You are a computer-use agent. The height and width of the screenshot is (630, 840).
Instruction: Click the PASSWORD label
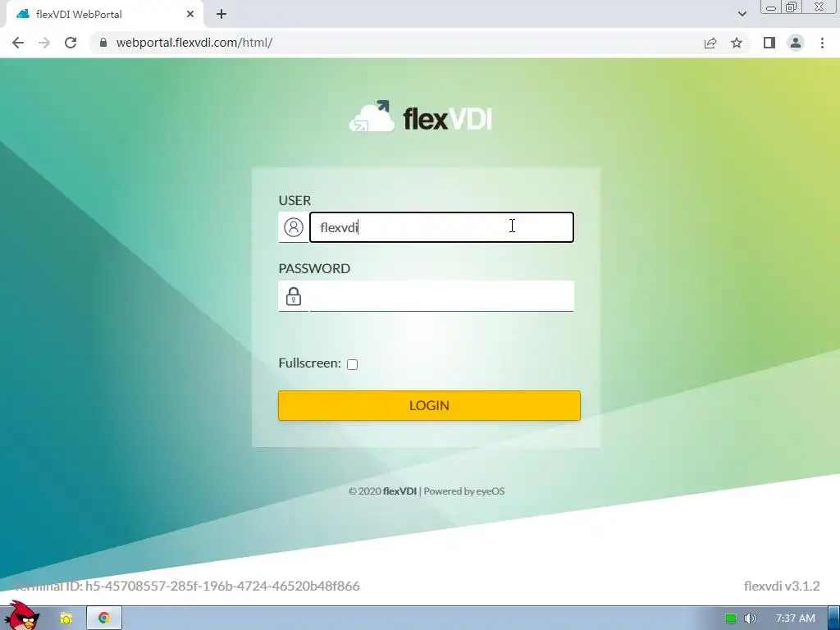314,268
